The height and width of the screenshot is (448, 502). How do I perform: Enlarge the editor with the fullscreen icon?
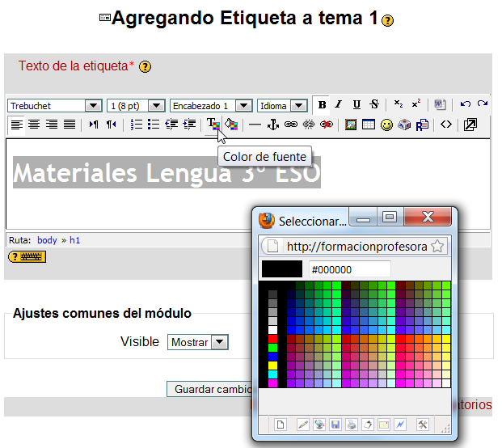pos(470,125)
